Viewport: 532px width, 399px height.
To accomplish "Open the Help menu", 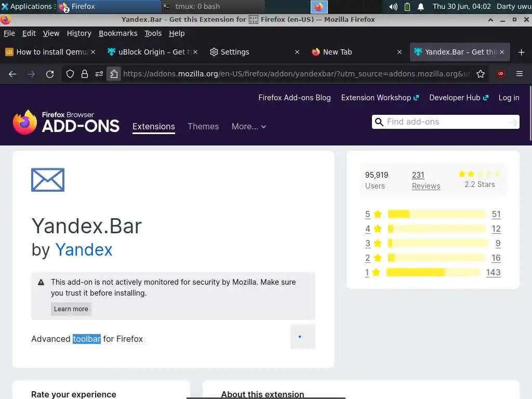I will 177,33.
